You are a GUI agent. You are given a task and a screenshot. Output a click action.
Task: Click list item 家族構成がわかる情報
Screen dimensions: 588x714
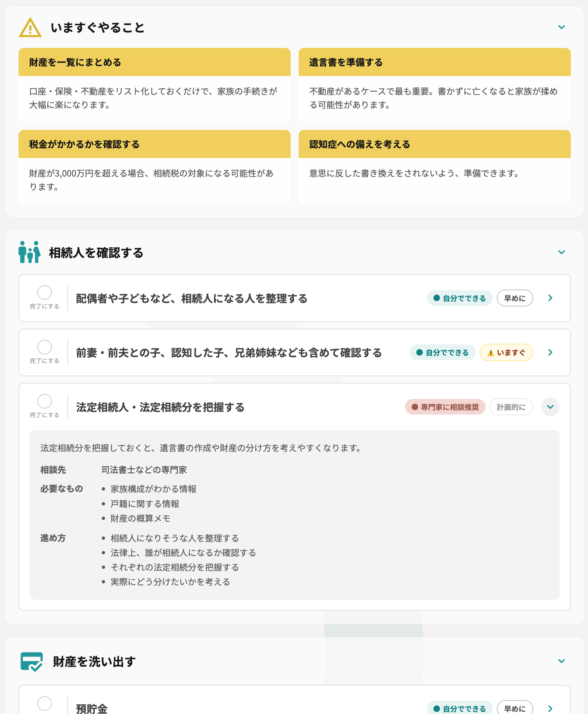(153, 489)
